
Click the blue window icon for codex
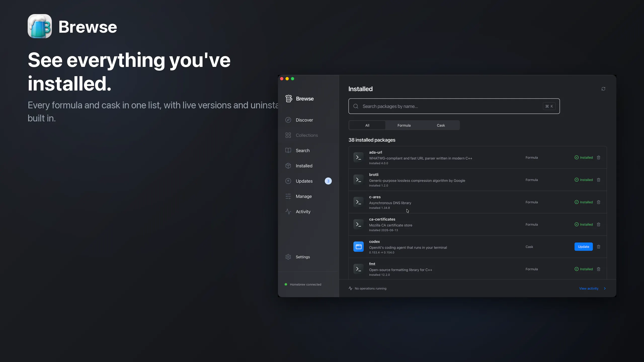(358, 247)
